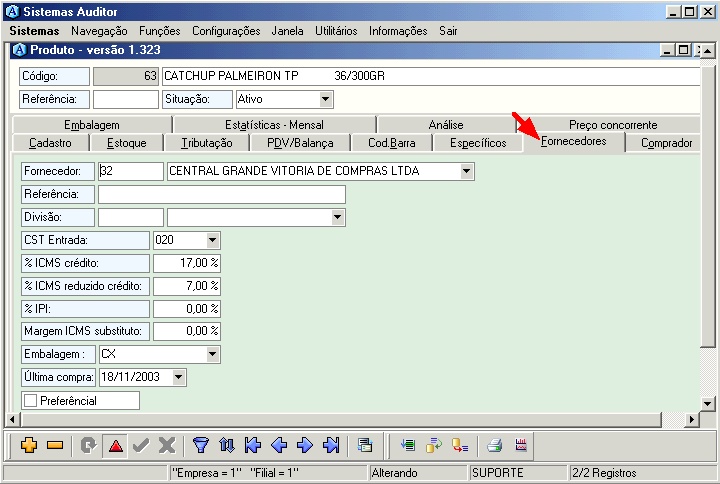
Task: Click the % ICMS reduzido crédito field
Action: [187, 286]
